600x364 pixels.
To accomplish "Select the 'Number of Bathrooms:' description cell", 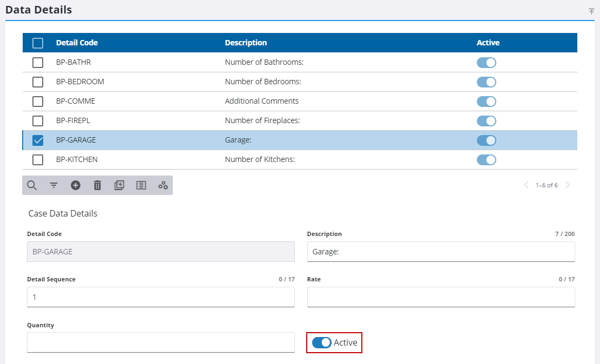I will (265, 62).
